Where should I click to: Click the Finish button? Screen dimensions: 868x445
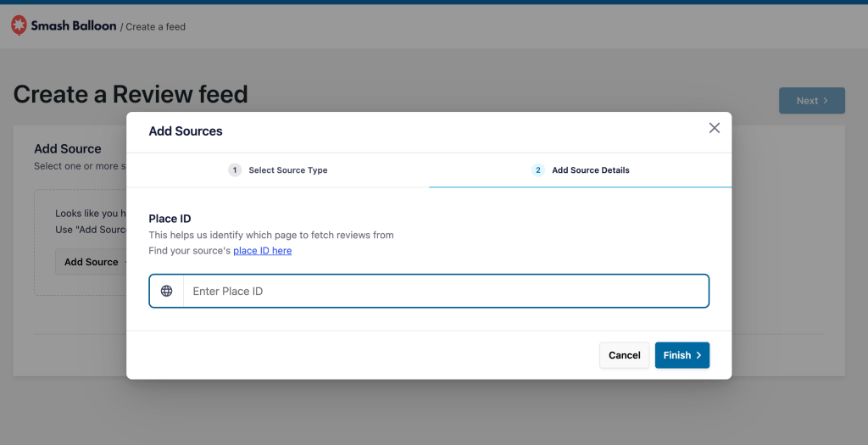[682, 355]
